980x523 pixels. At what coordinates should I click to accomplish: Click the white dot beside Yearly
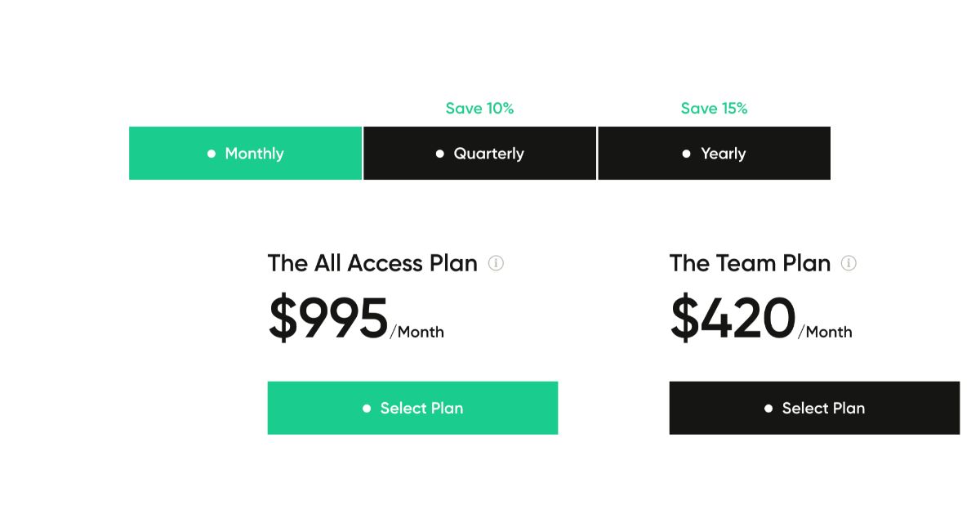tap(687, 154)
